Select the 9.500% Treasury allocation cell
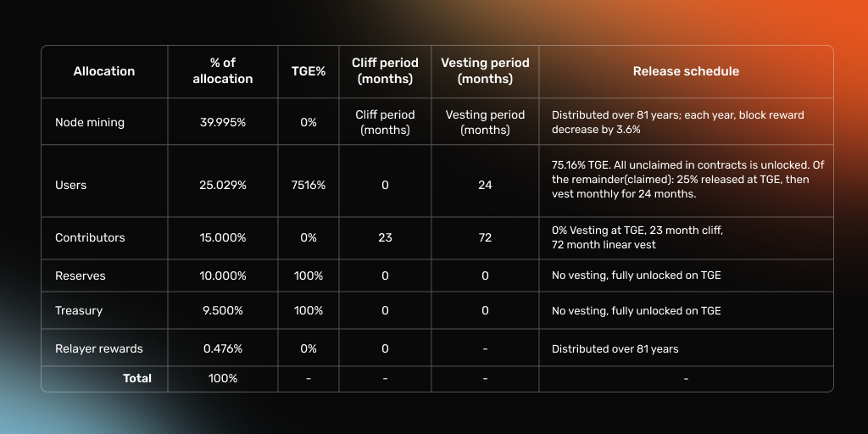 222,310
